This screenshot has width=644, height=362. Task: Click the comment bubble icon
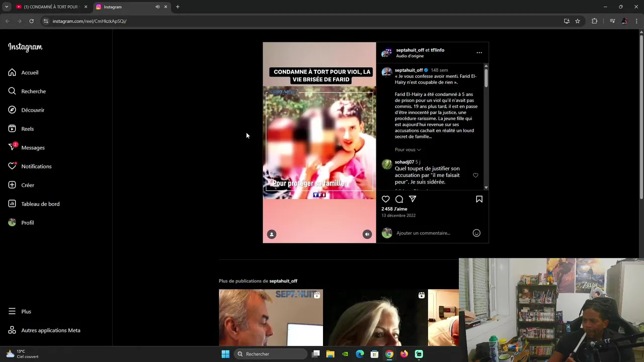click(x=399, y=199)
